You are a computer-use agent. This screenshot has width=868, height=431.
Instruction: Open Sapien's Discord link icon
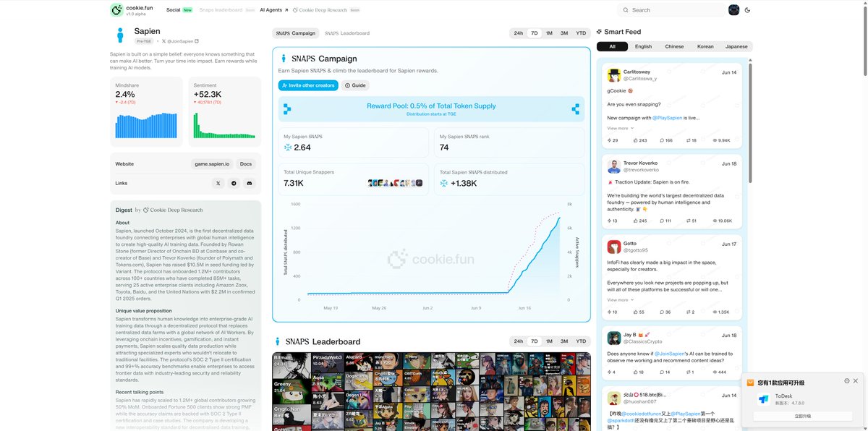tap(250, 184)
